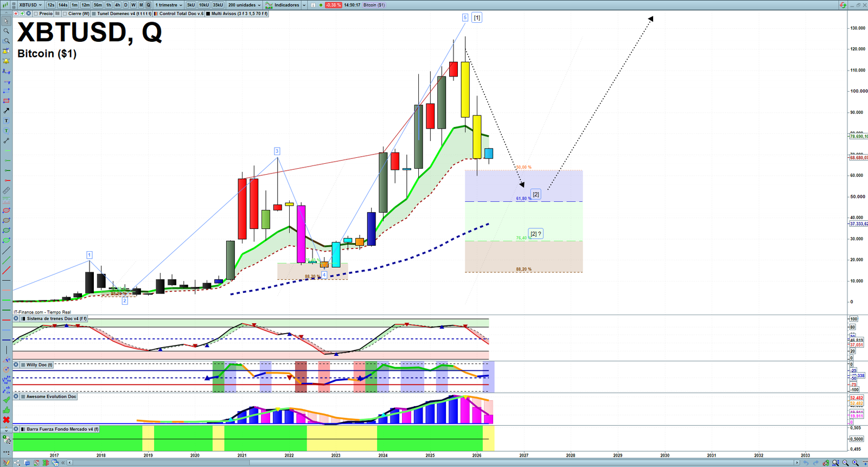Open the Indicadores button
This screenshot has height=467, width=868.
(282, 5)
